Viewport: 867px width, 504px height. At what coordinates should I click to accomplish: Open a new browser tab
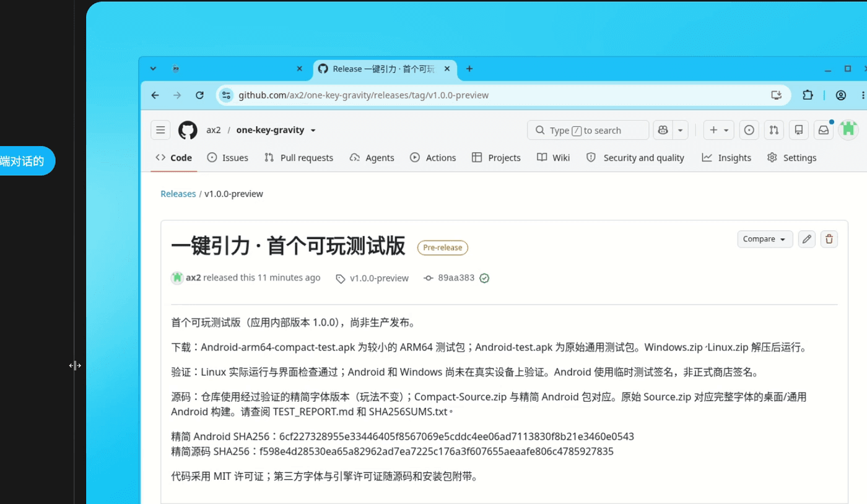469,69
